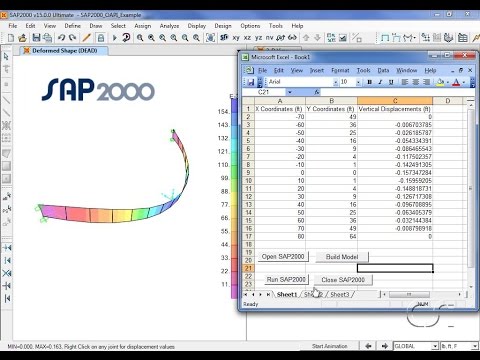Open the Insert menu in Excel
The image size is (480, 360).
[x=317, y=70]
